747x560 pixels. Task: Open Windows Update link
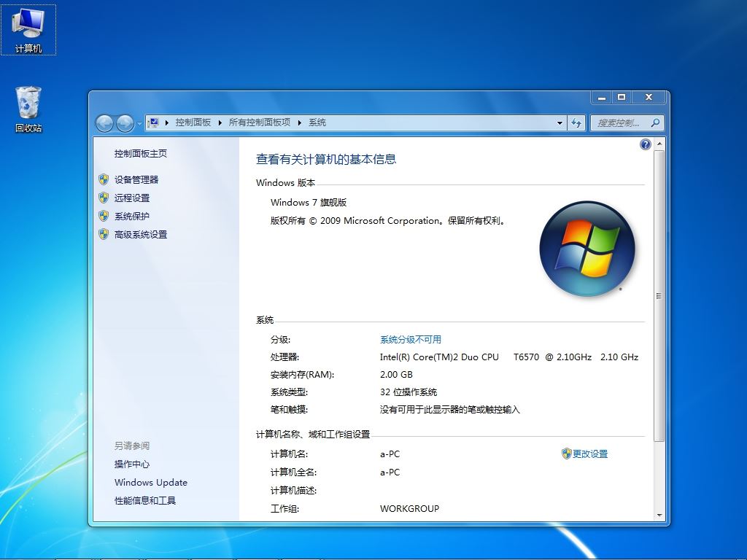coord(150,483)
